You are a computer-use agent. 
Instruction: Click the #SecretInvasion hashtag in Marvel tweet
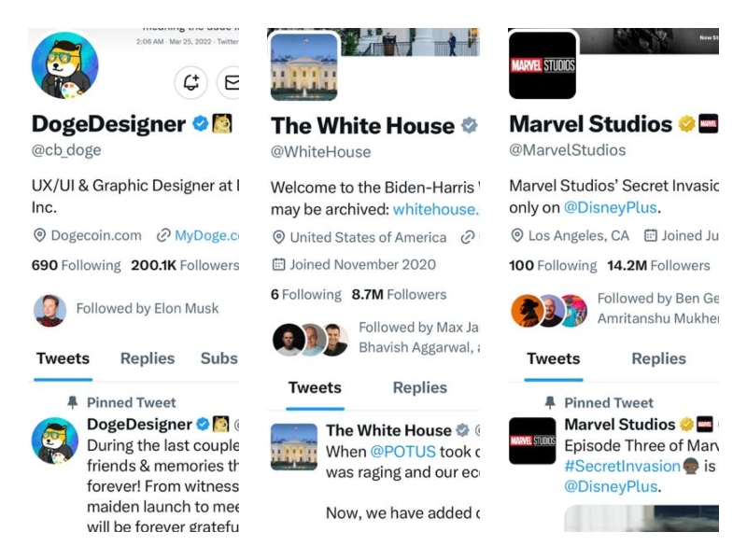[x=622, y=466]
